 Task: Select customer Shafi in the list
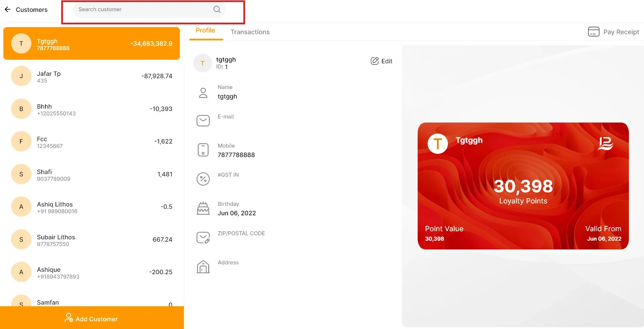tap(91, 174)
